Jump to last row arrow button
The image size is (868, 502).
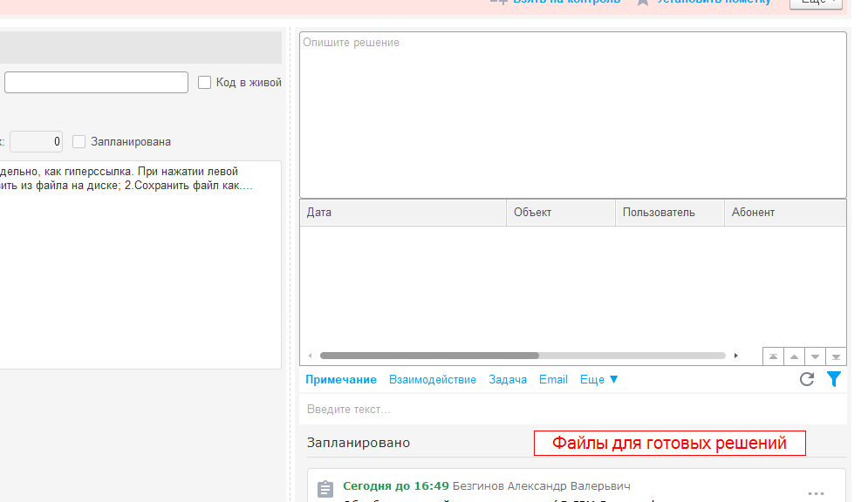click(x=836, y=356)
